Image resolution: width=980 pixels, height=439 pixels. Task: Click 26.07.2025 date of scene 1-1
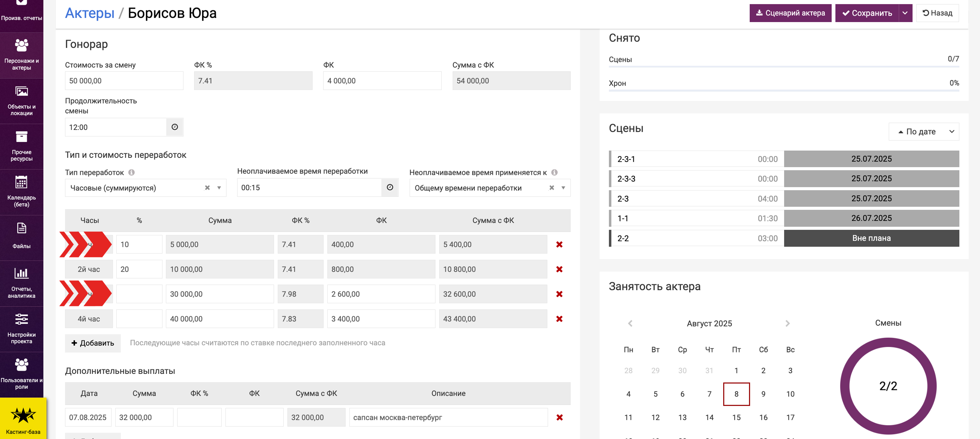coord(871,218)
